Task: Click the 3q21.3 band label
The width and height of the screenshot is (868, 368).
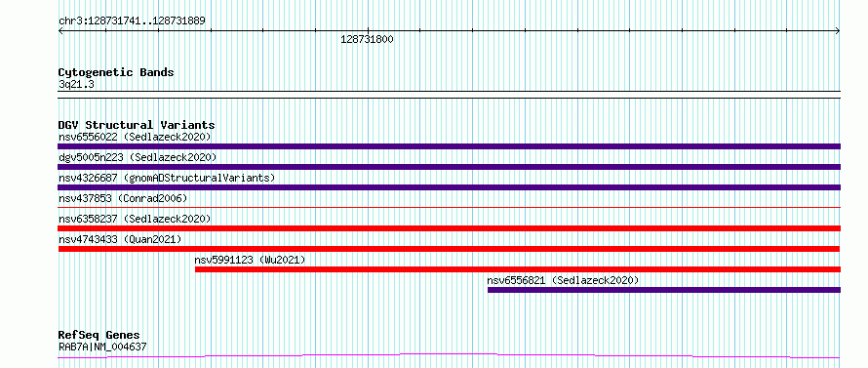Action: coord(76,85)
